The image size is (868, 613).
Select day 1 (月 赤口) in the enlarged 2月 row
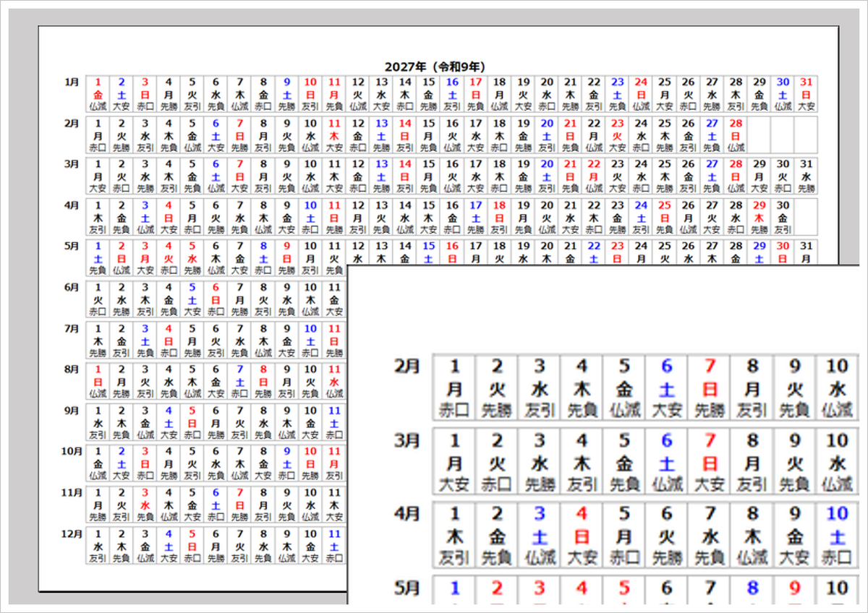(455, 388)
